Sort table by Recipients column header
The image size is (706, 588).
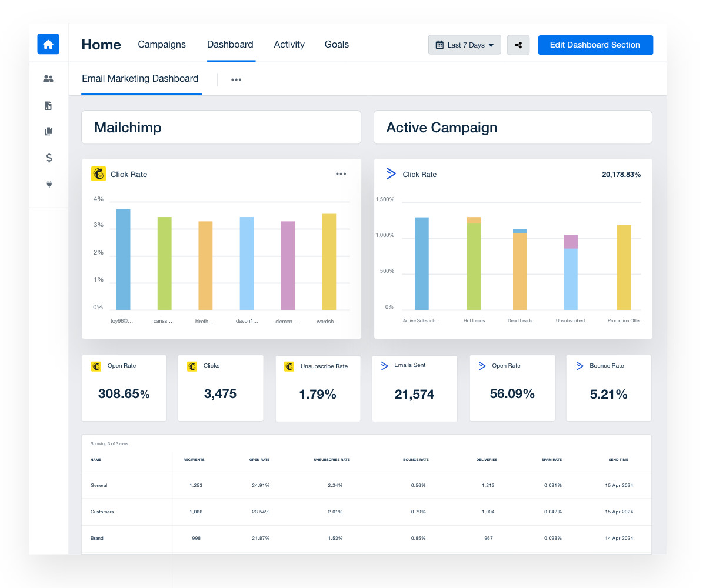(194, 459)
